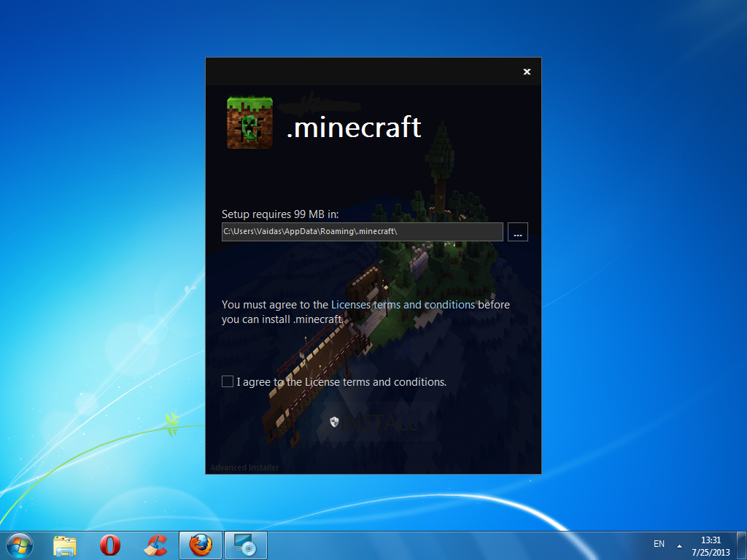Select the installer setup taskbar icon

click(246, 545)
